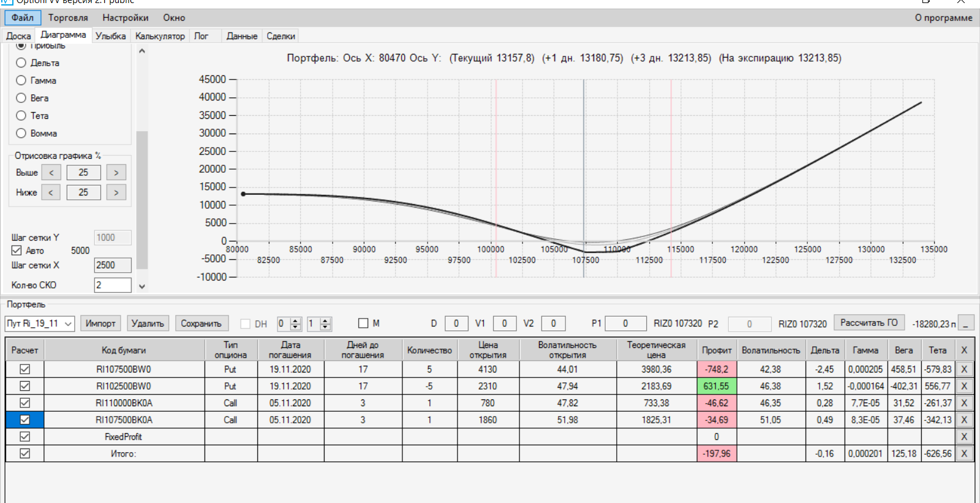Remove the RI110000BK0A row with its X

pyautogui.click(x=964, y=403)
